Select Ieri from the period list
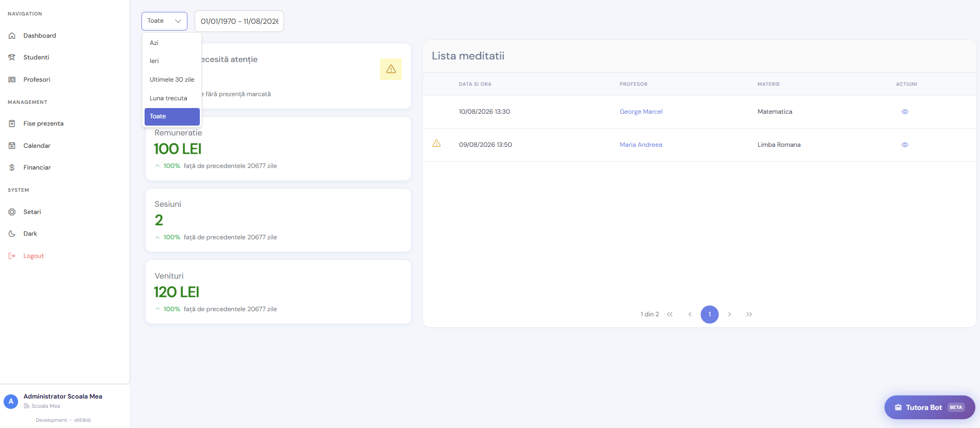The width and height of the screenshot is (980, 428). (172, 61)
